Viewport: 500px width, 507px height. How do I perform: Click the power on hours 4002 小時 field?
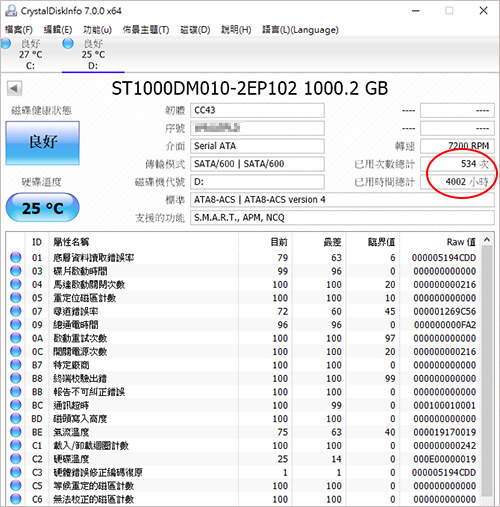(x=457, y=182)
